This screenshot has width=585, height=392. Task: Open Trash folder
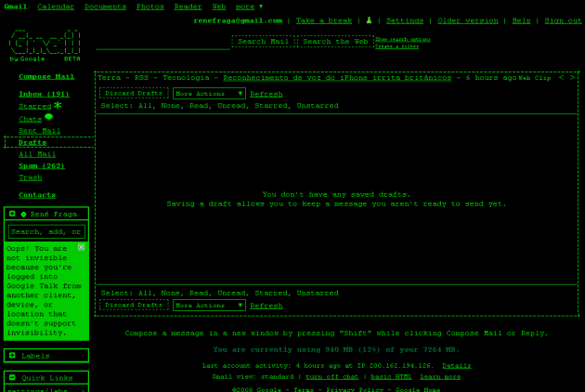point(31,177)
